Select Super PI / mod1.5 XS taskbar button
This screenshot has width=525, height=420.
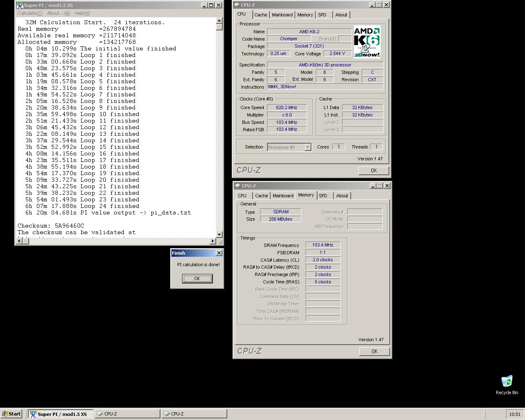(x=60, y=414)
